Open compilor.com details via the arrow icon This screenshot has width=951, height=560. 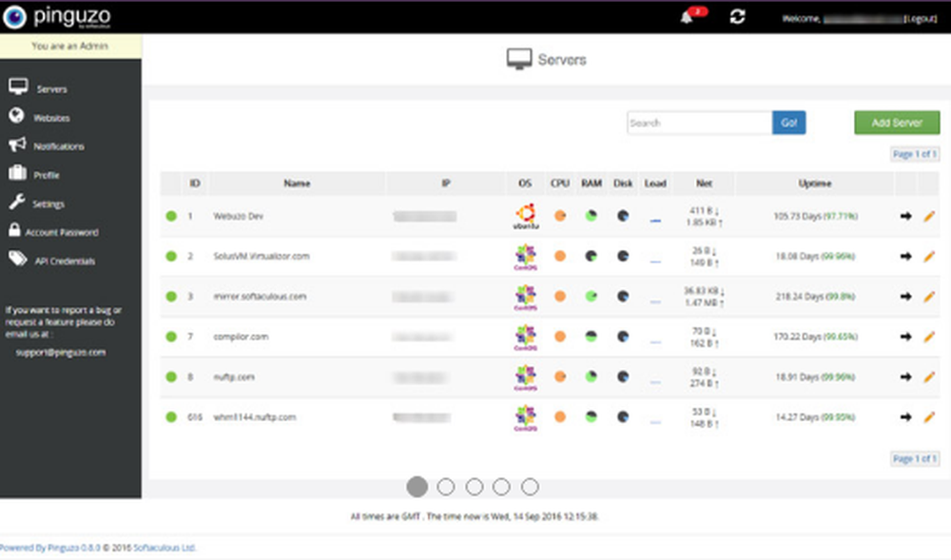click(905, 337)
